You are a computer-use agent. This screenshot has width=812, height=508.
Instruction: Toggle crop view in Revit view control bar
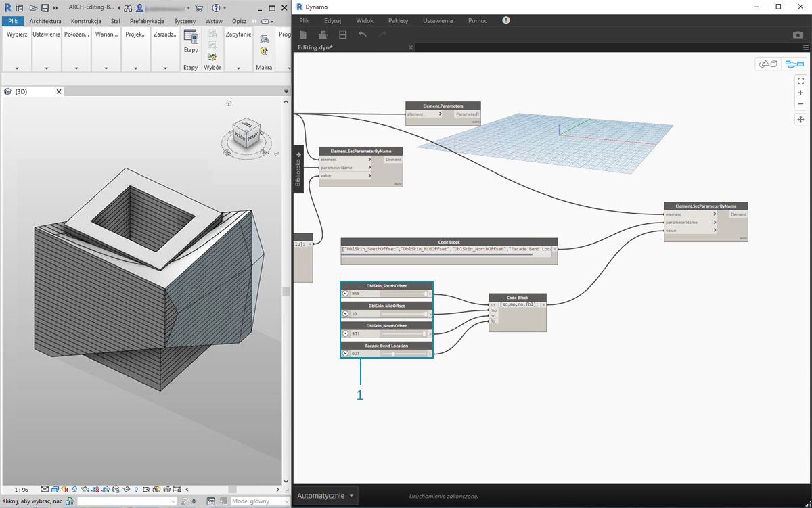tap(96, 489)
